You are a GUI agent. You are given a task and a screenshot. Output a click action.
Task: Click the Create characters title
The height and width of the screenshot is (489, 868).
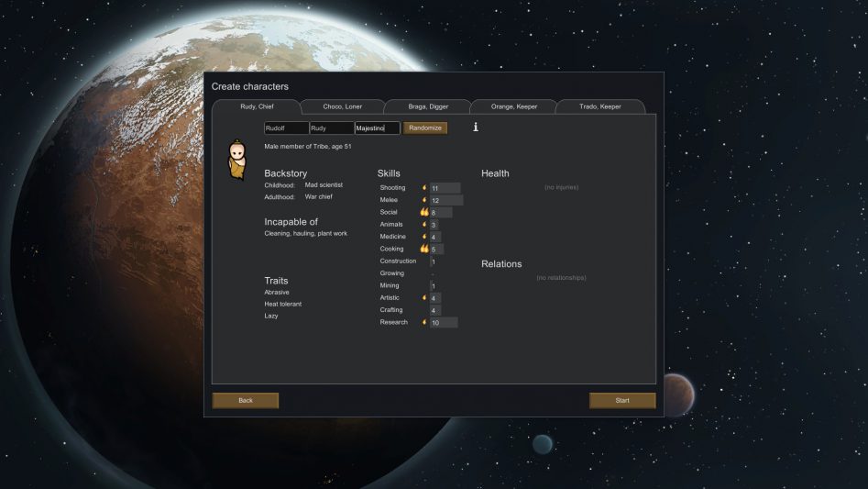249,86
